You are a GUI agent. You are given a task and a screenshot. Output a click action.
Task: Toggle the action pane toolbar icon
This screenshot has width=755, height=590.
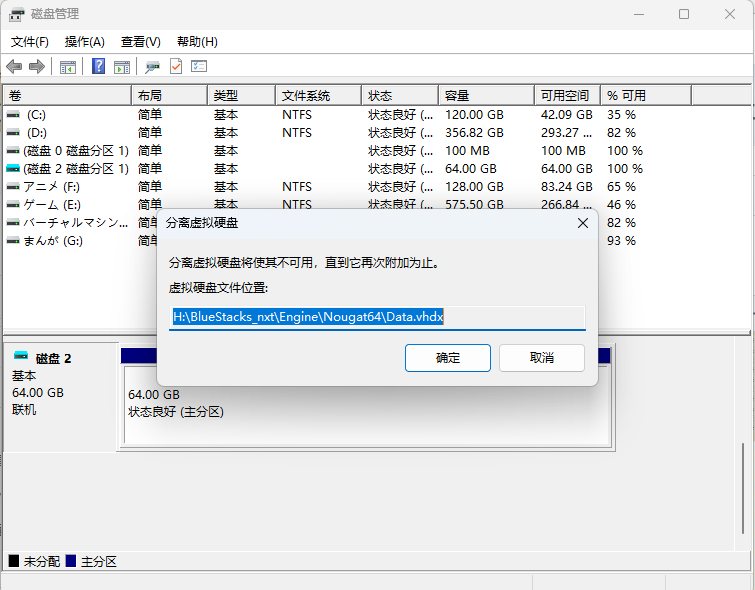pos(122,66)
